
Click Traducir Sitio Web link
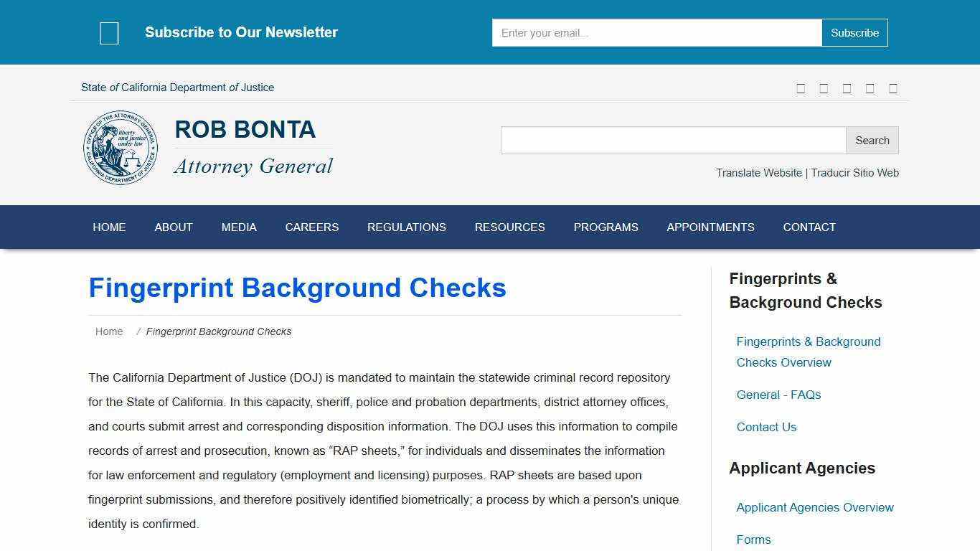click(x=854, y=173)
